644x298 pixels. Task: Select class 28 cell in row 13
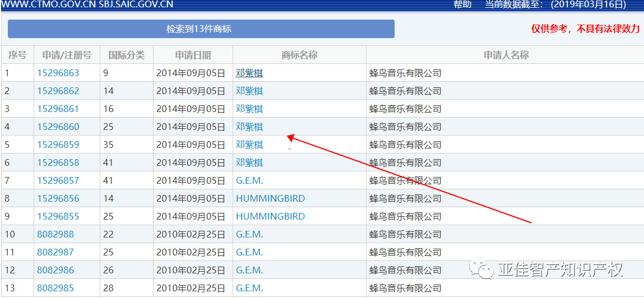(x=127, y=288)
